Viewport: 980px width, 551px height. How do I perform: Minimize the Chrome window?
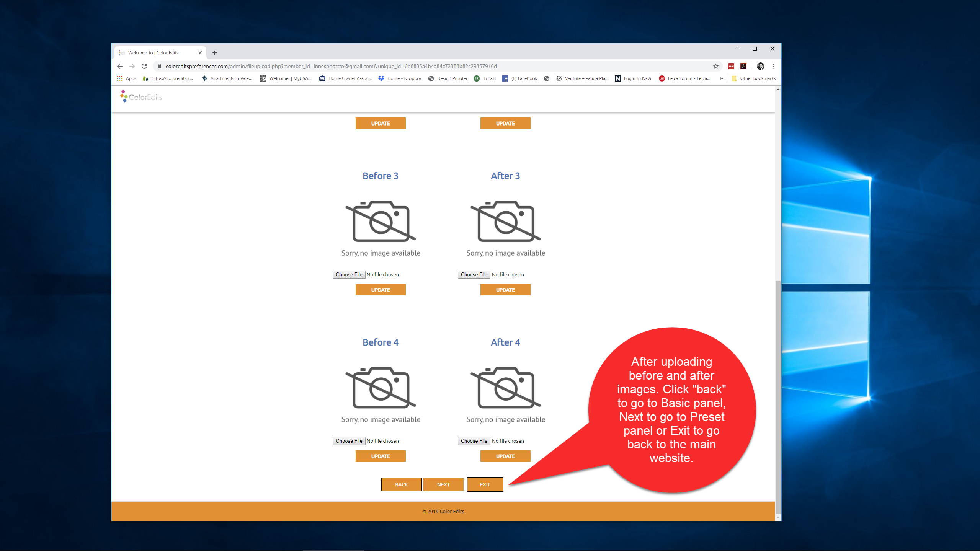pos(737,49)
